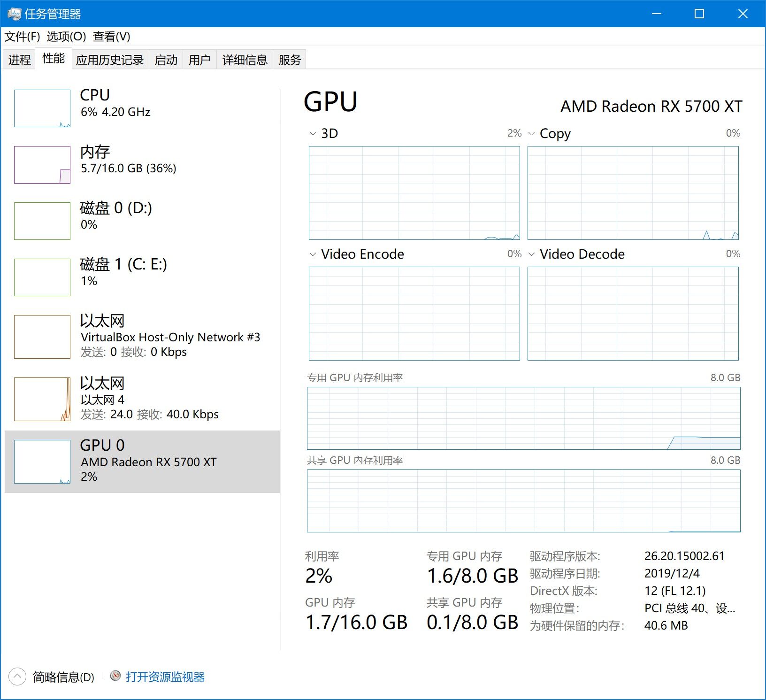Open the 查看(V) menu
766x700 pixels.
[x=112, y=37]
